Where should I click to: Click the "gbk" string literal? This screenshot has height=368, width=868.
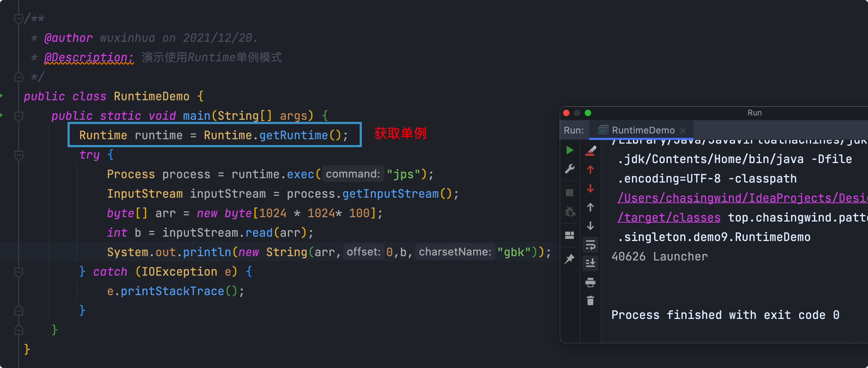tap(514, 252)
